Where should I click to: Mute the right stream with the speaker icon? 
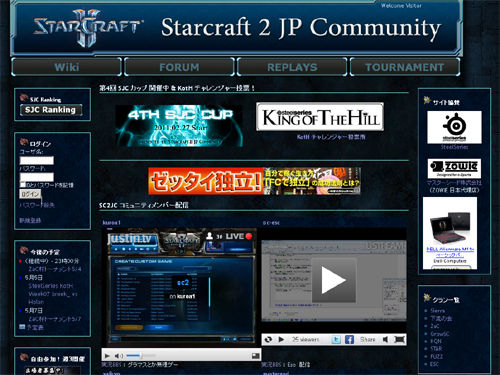click(385, 339)
